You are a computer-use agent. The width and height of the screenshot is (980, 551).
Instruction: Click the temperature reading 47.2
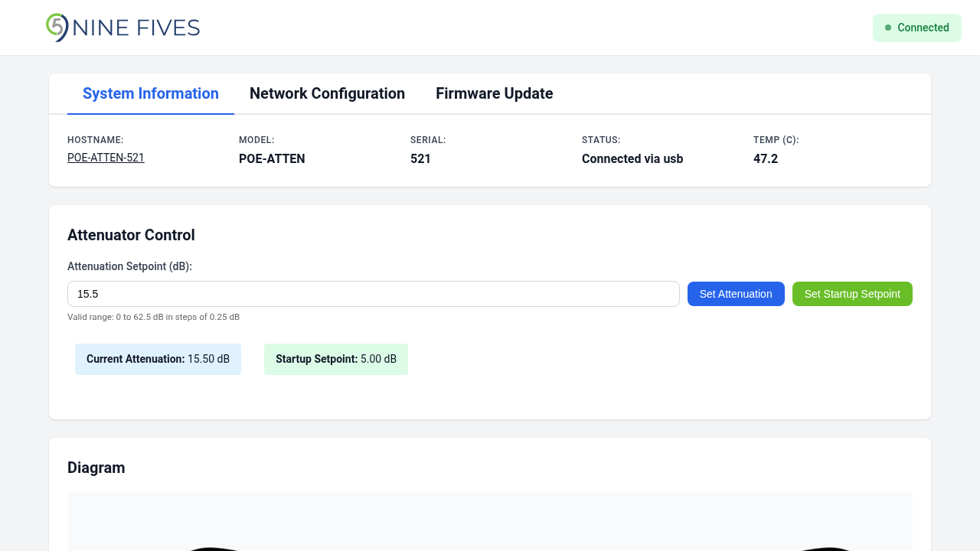(765, 159)
